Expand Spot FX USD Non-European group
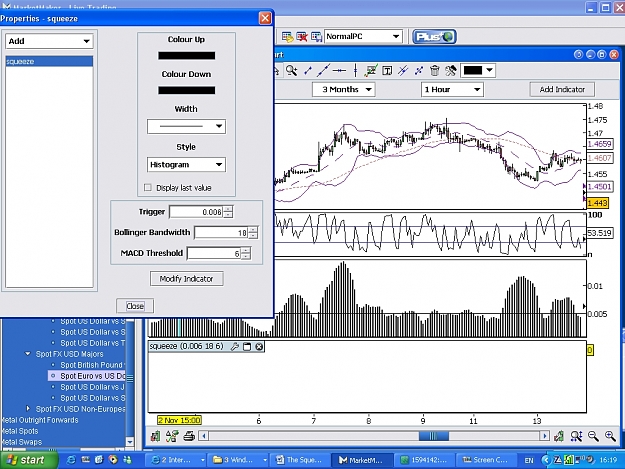625x469 pixels. [x=28, y=408]
